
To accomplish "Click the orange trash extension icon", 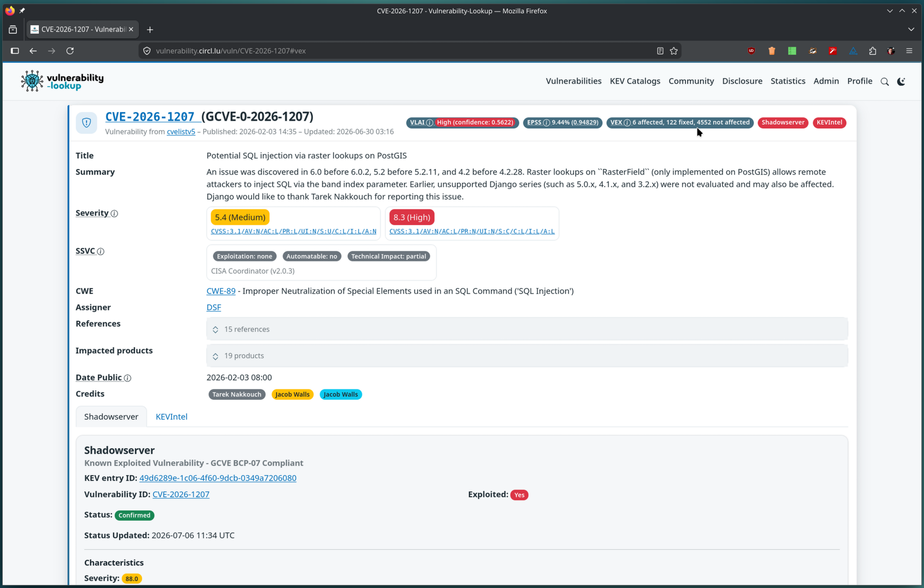I will (771, 51).
